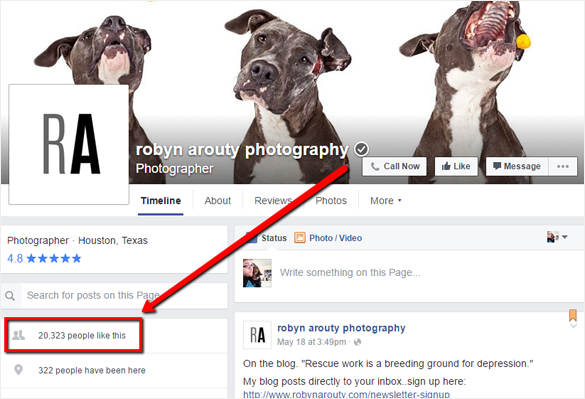
Task: Like the robyn arouty photography page
Action: (456, 166)
